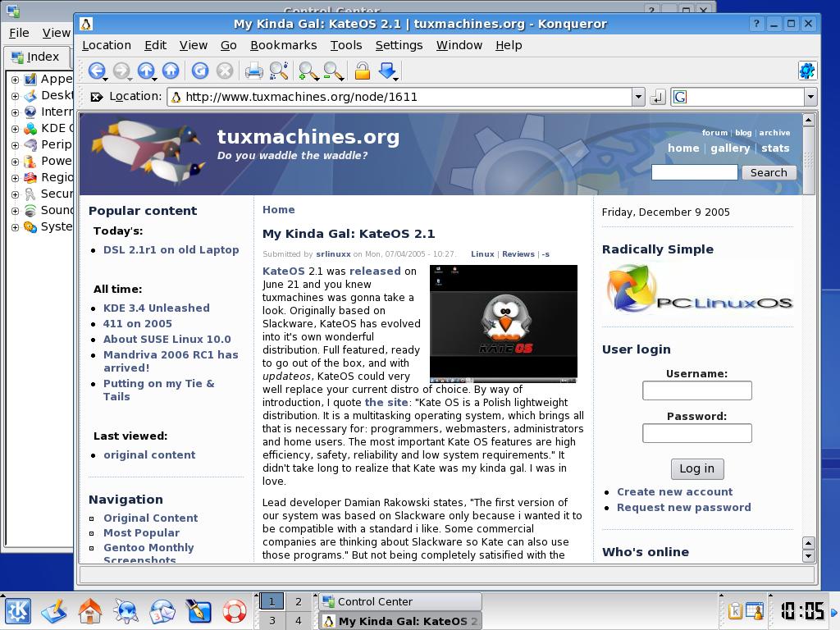Open the K Menu on panel
Image resolution: width=840 pixels, height=630 pixels.
click(17, 611)
